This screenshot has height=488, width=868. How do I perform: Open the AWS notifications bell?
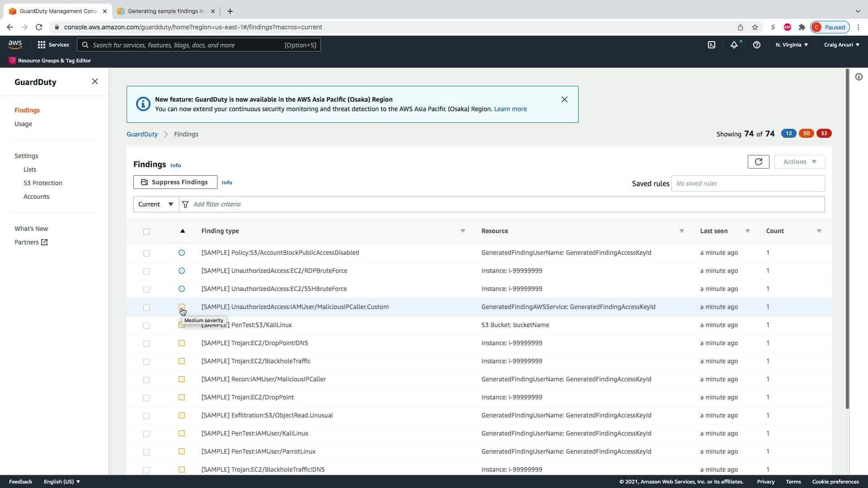(734, 45)
